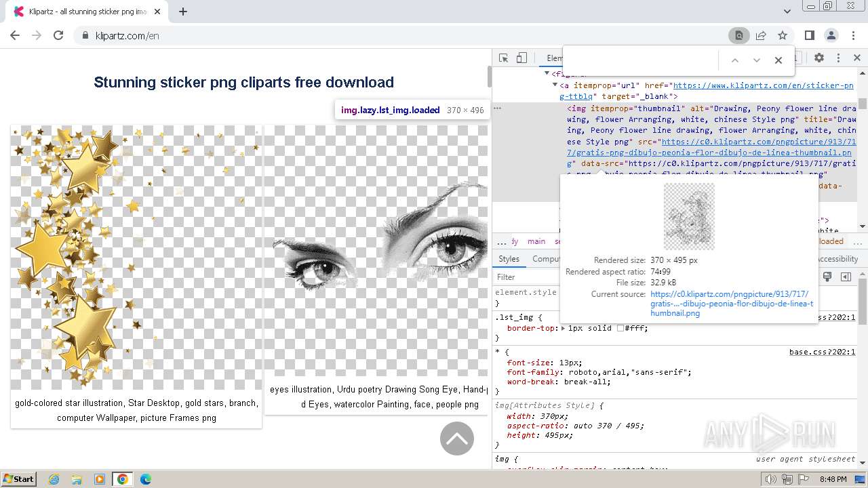Expand the border-top shorthand property triangle
The height and width of the screenshot is (488, 868).
pyautogui.click(x=563, y=328)
